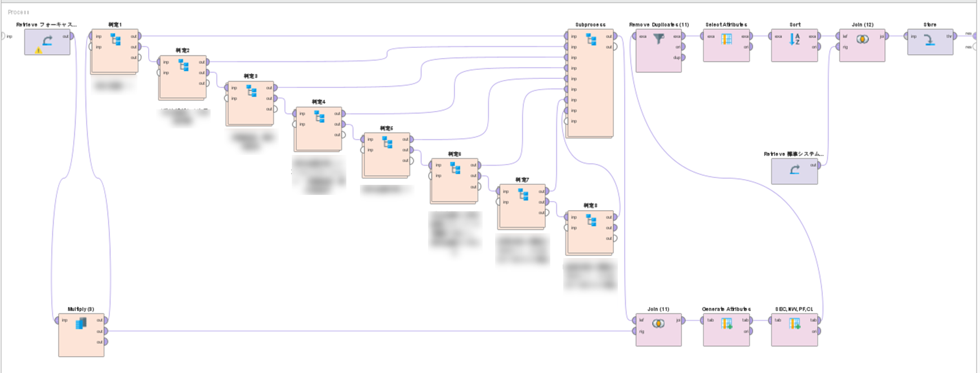
Task: Click the warning triangle on the Retrieve operator
Action: (x=38, y=50)
